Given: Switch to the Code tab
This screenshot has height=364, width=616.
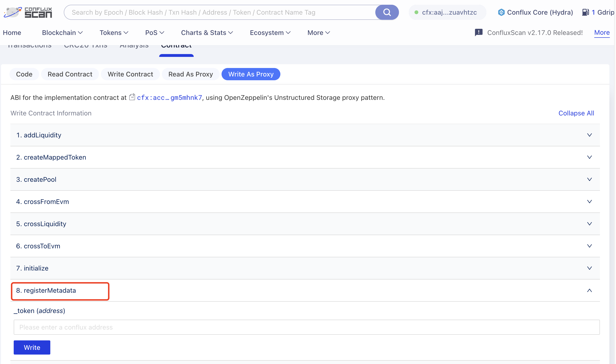Looking at the screenshot, I should click(x=24, y=74).
